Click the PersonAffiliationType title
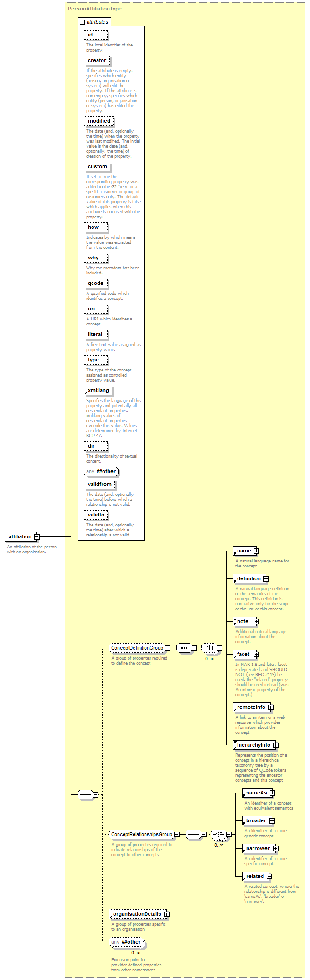The height and width of the screenshot is (980, 310). click(x=95, y=9)
